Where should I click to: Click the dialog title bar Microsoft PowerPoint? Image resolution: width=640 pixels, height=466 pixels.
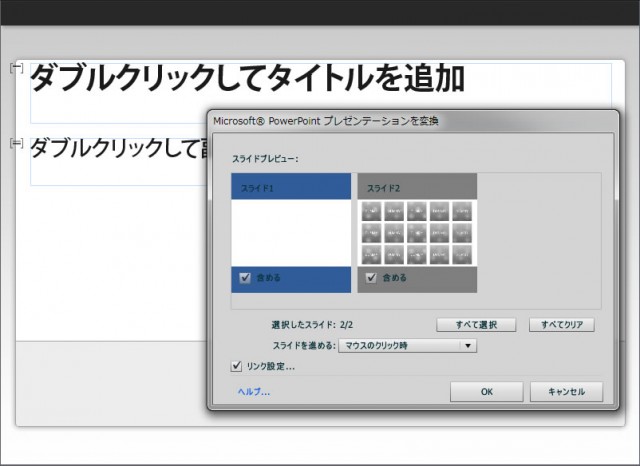click(x=413, y=121)
